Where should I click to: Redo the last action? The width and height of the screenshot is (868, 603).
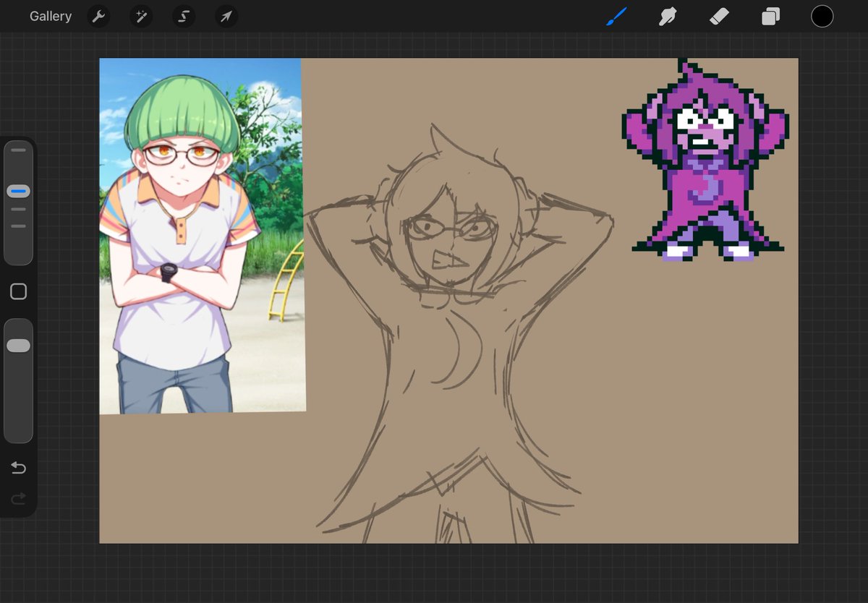[18, 498]
